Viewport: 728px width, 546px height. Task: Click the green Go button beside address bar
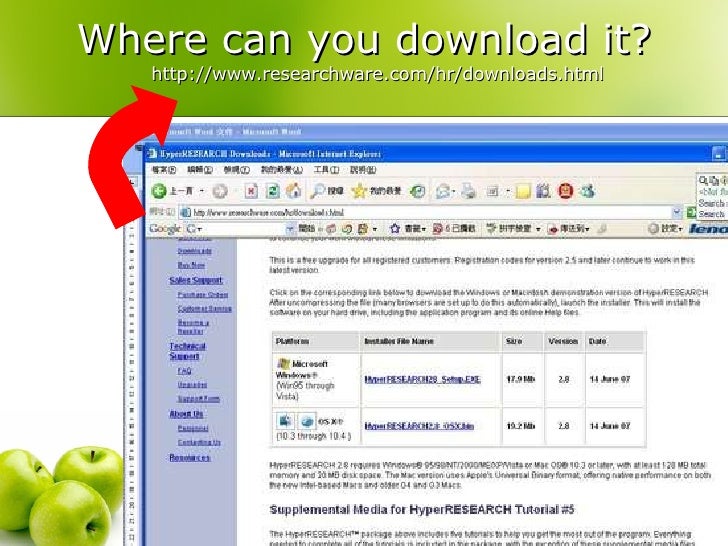pyautogui.click(x=691, y=213)
